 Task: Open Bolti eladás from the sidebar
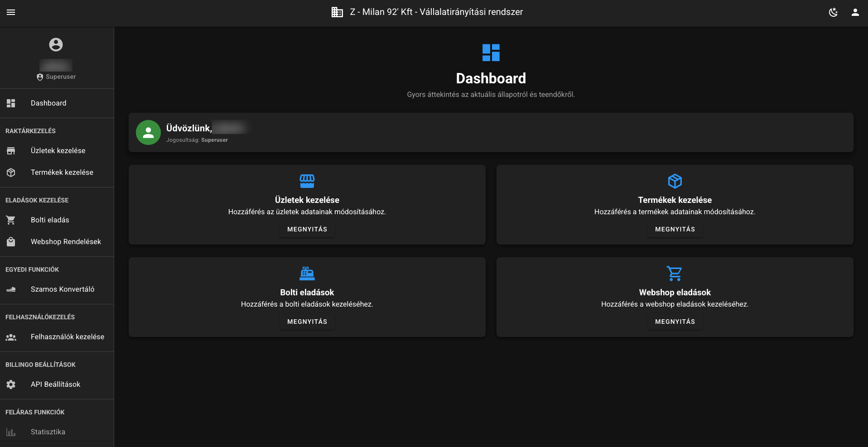[50, 220]
